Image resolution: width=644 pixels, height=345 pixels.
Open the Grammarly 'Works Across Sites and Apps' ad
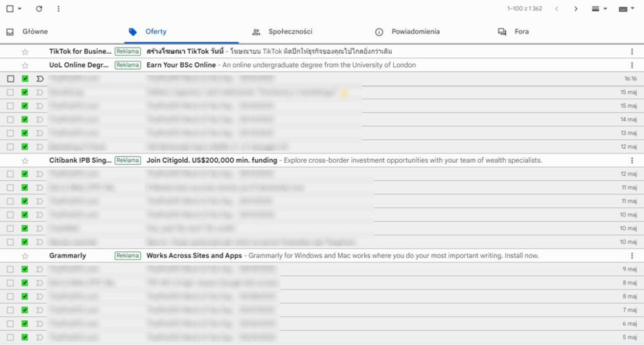[x=193, y=256]
